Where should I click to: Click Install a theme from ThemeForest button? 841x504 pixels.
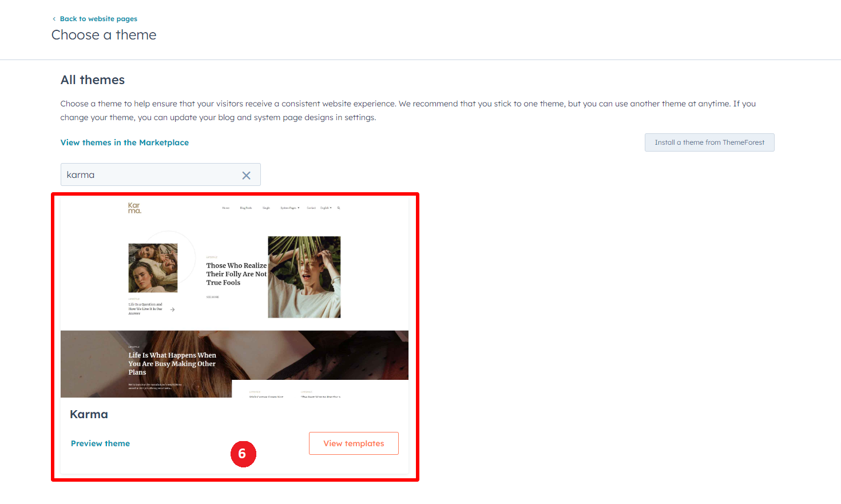point(709,142)
